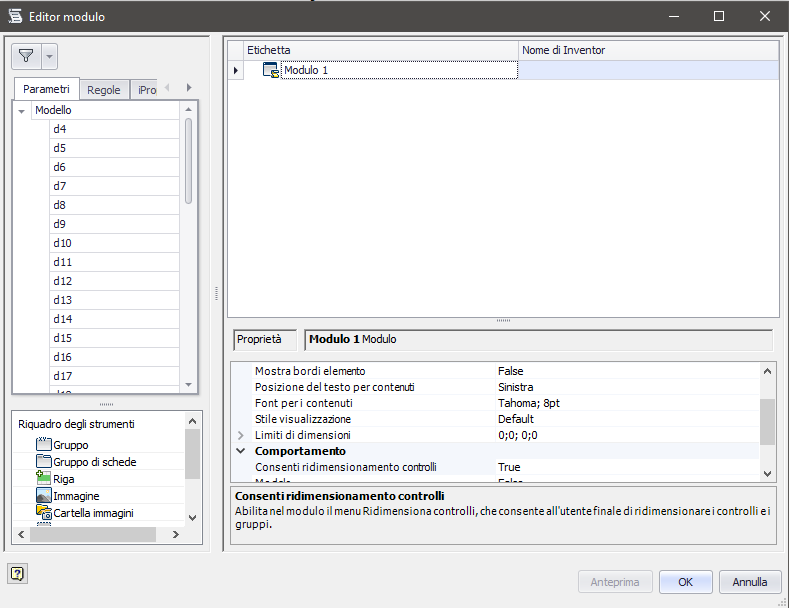The width and height of the screenshot is (789, 608).
Task: Click the filter funnel icon
Action: point(26,56)
